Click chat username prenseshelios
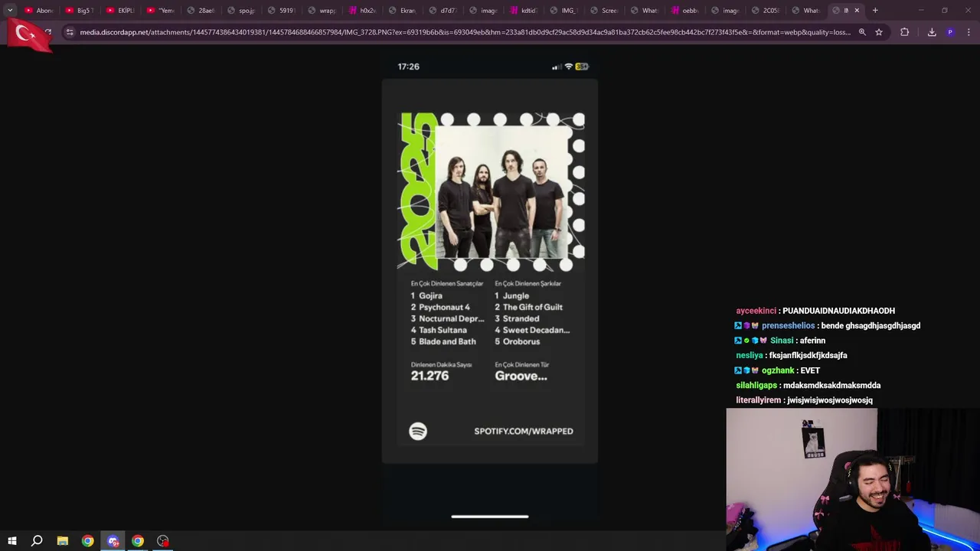Screen dimensions: 980x551 point(788,325)
